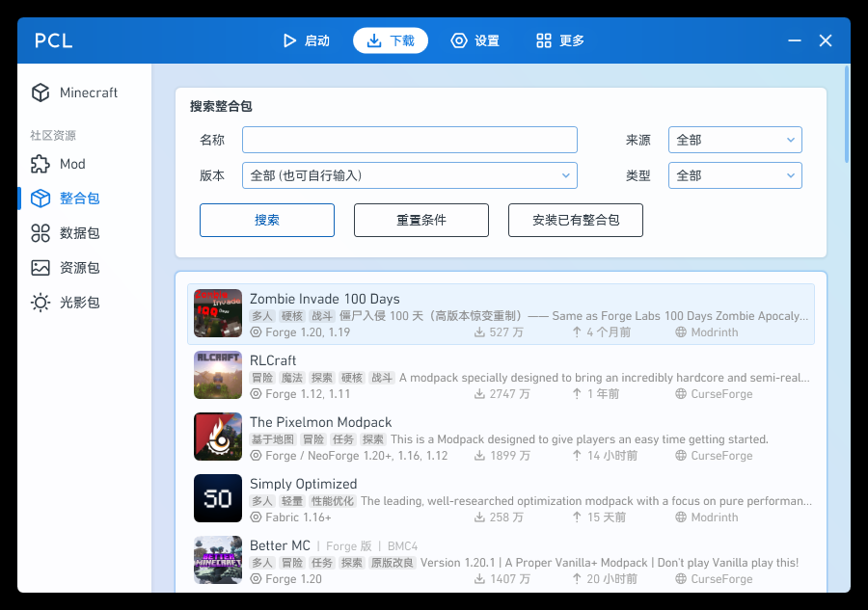Click the play triangle icon beside 启动

(x=289, y=40)
